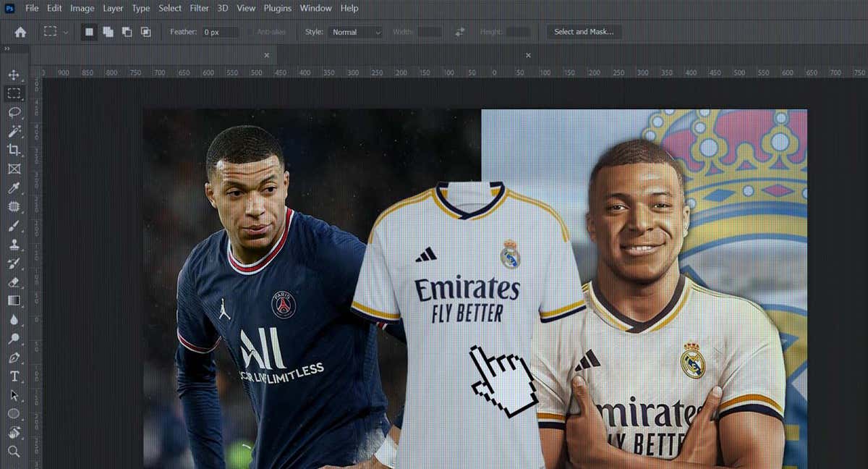Screen dimensions: 868x469
Task: Select the Hand tool
Action: click(x=14, y=432)
